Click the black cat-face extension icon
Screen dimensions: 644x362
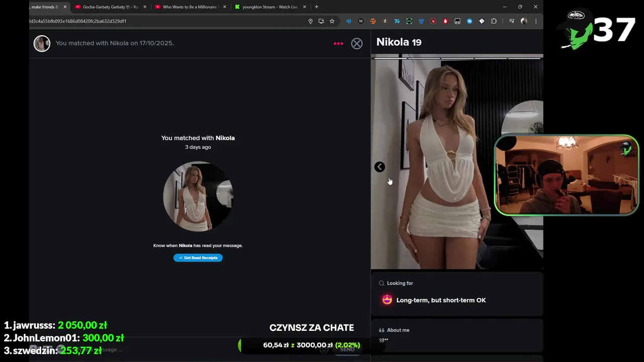pyautogui.click(x=361, y=21)
